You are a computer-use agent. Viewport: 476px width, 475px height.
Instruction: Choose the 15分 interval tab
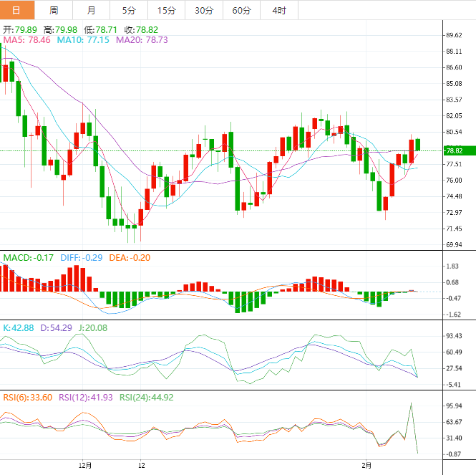pos(165,10)
